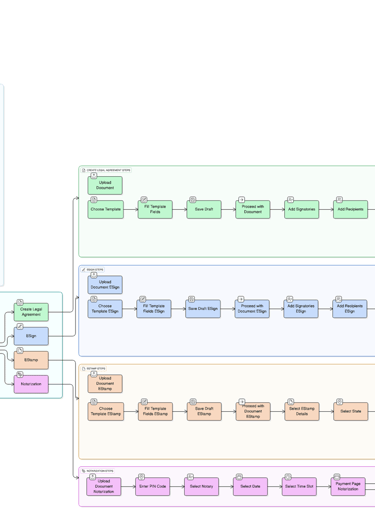Click icon on Upload Document Notarization node
375x531 pixels.
[x=92, y=477]
